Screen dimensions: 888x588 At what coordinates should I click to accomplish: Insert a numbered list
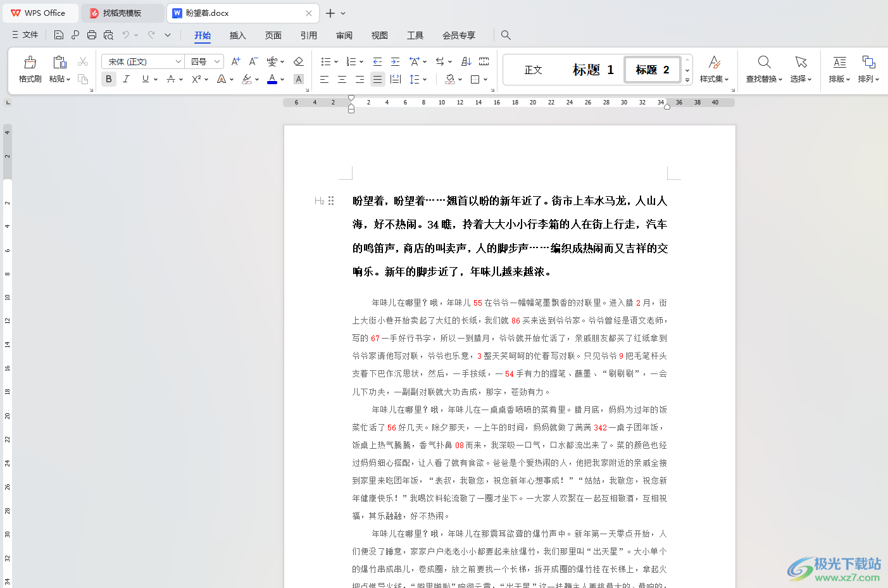(x=351, y=61)
